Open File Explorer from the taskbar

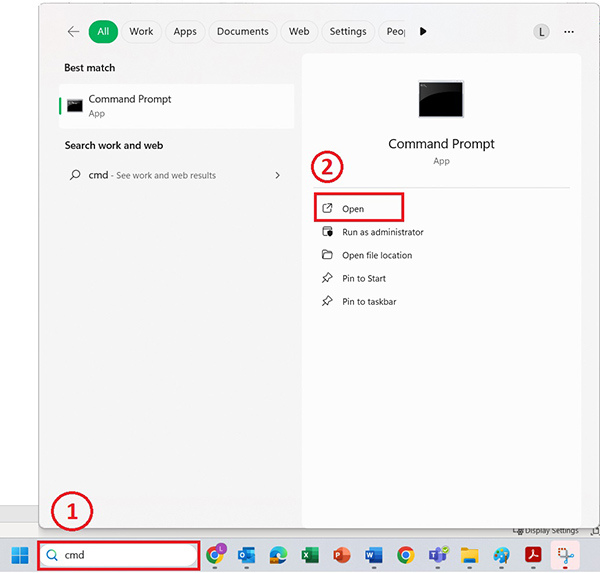pyautogui.click(x=470, y=555)
